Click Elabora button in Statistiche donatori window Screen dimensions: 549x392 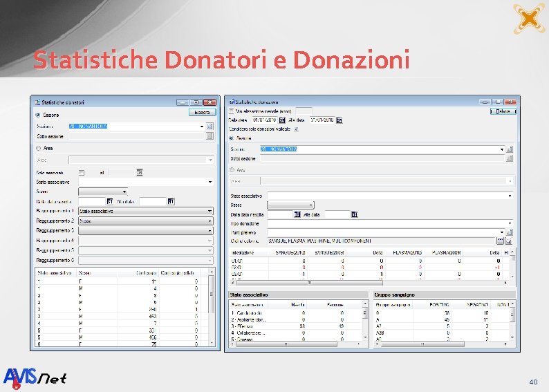point(202,113)
